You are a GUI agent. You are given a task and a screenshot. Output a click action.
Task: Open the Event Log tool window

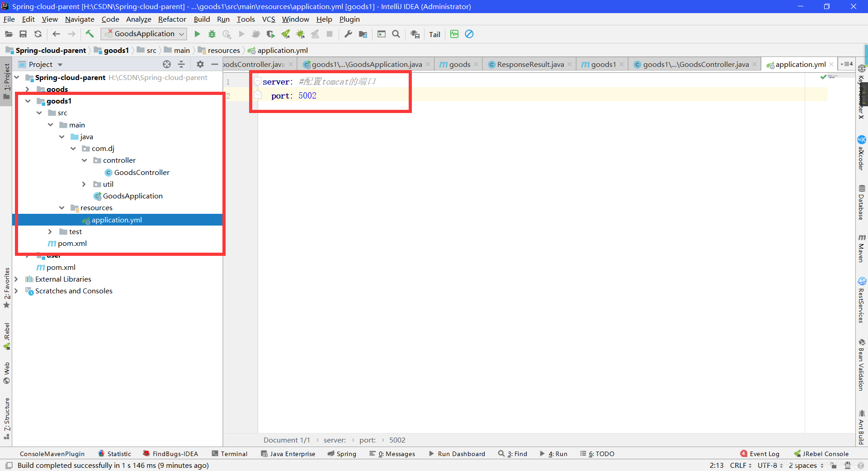[x=760, y=453]
